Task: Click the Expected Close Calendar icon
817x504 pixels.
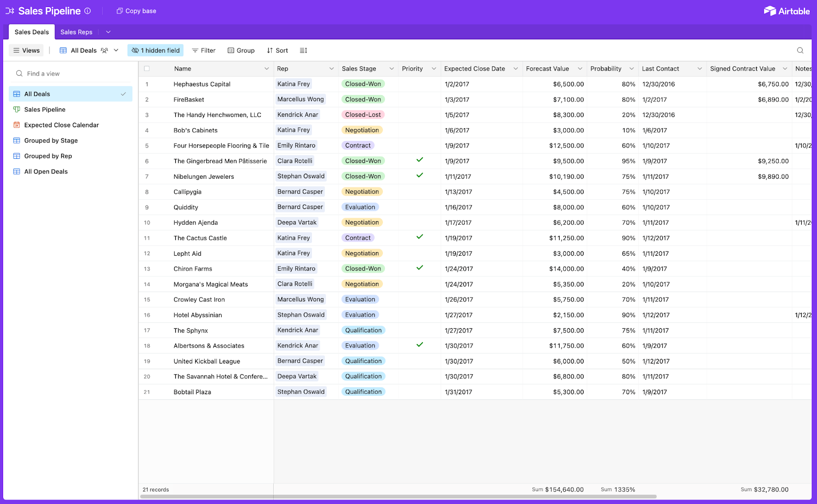Action: 17,125
